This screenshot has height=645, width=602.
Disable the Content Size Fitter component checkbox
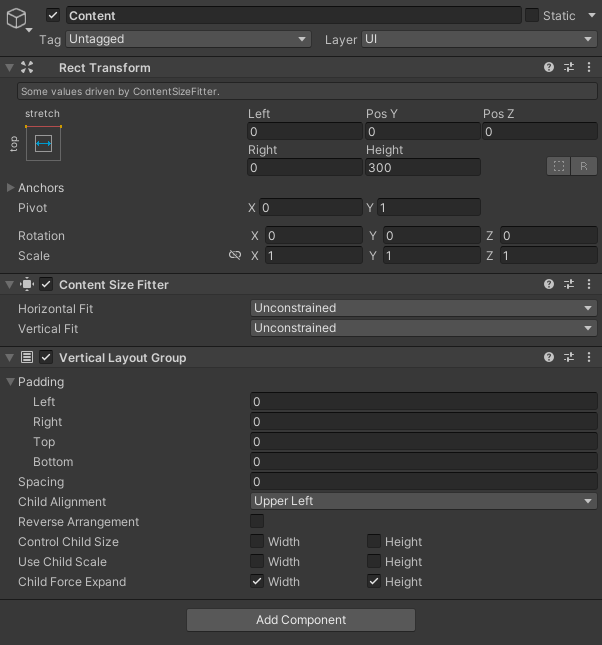pos(46,284)
